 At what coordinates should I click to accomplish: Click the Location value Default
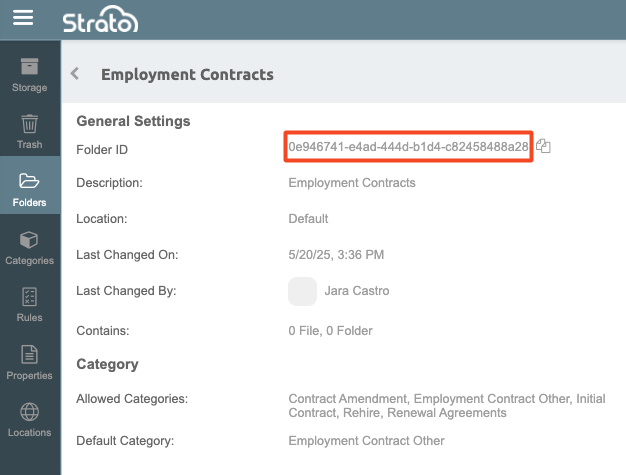pyautogui.click(x=308, y=219)
